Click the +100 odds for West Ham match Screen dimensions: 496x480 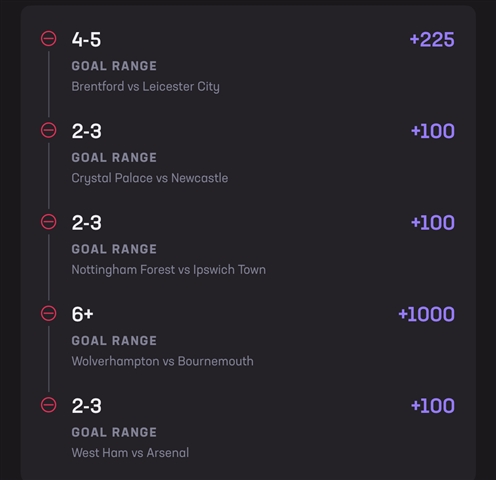433,406
